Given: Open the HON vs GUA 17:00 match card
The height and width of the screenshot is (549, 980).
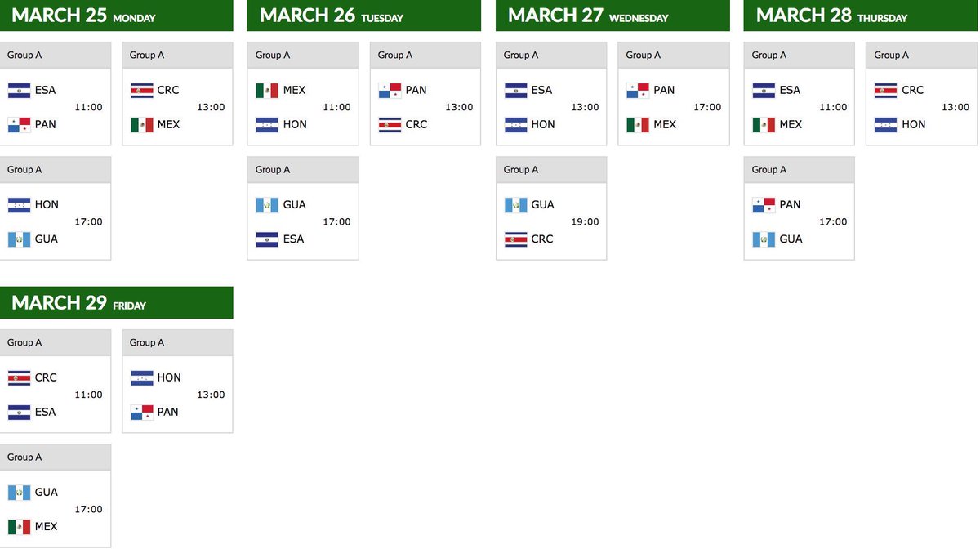Looking at the screenshot, I should click(x=56, y=208).
